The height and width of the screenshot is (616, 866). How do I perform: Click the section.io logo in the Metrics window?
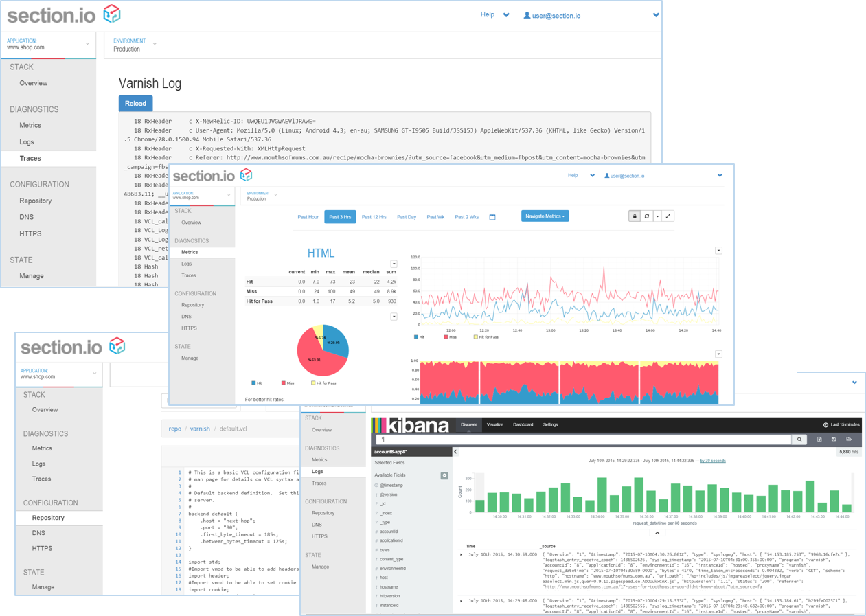coord(212,176)
